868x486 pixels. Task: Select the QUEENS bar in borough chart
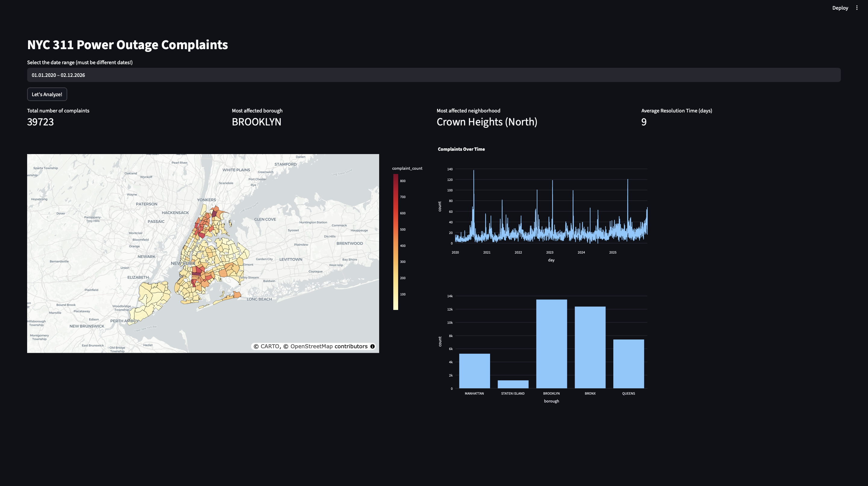click(x=628, y=364)
